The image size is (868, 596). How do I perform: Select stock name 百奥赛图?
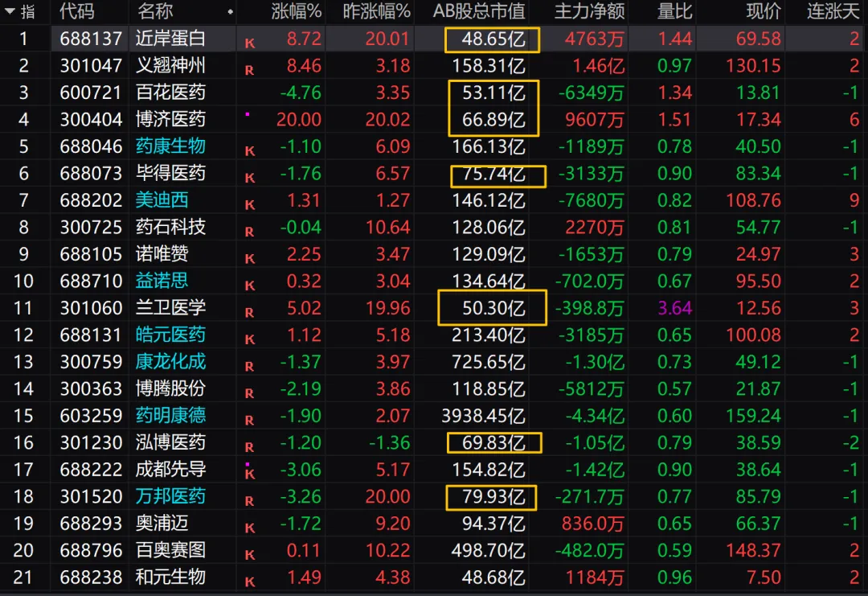[x=170, y=550]
